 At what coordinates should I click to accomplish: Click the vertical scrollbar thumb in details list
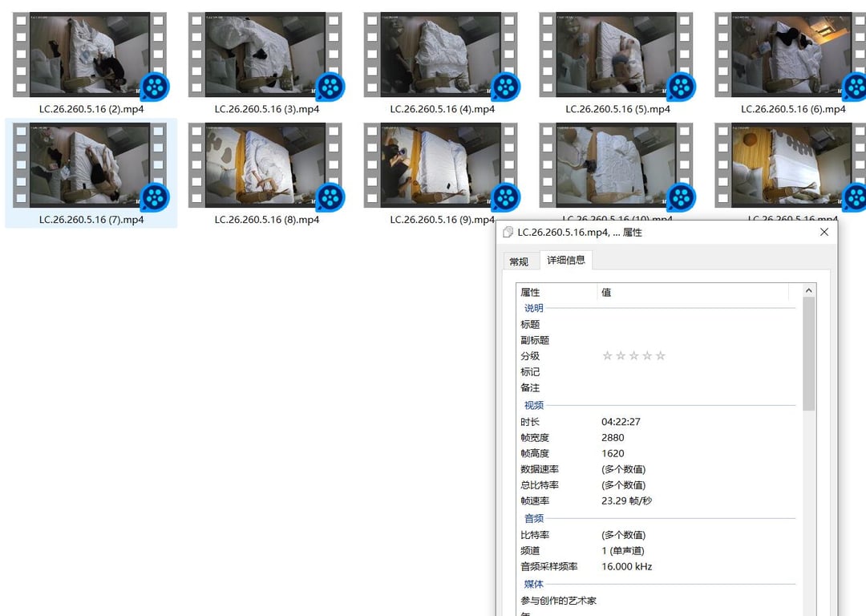tap(808, 354)
